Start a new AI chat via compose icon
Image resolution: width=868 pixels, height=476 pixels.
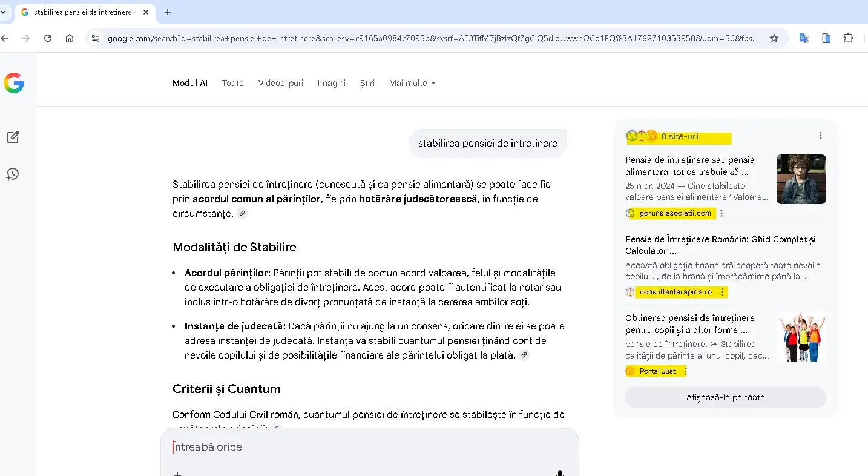pyautogui.click(x=13, y=137)
